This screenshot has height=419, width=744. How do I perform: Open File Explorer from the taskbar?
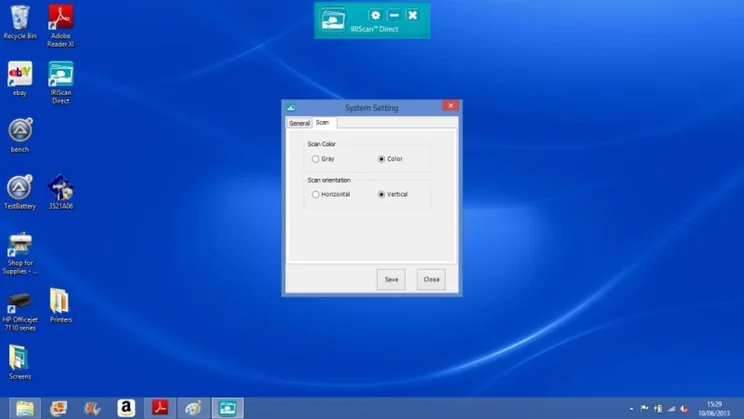pyautogui.click(x=25, y=408)
